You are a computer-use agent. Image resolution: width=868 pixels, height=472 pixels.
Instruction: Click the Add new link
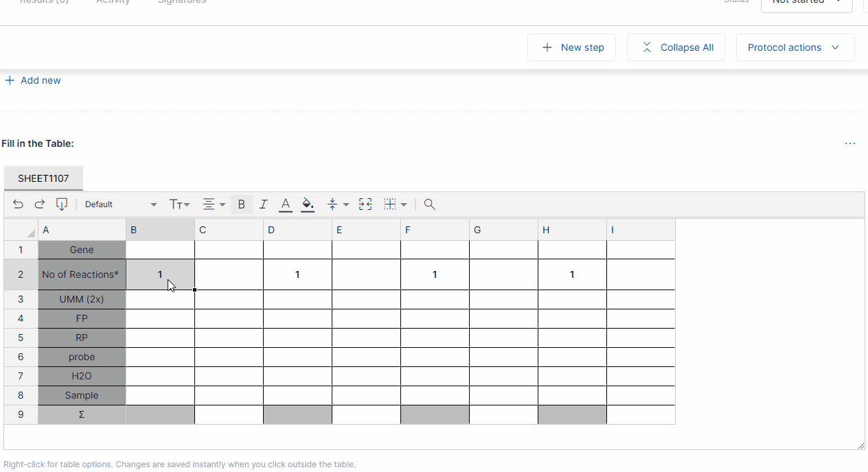[x=33, y=80]
